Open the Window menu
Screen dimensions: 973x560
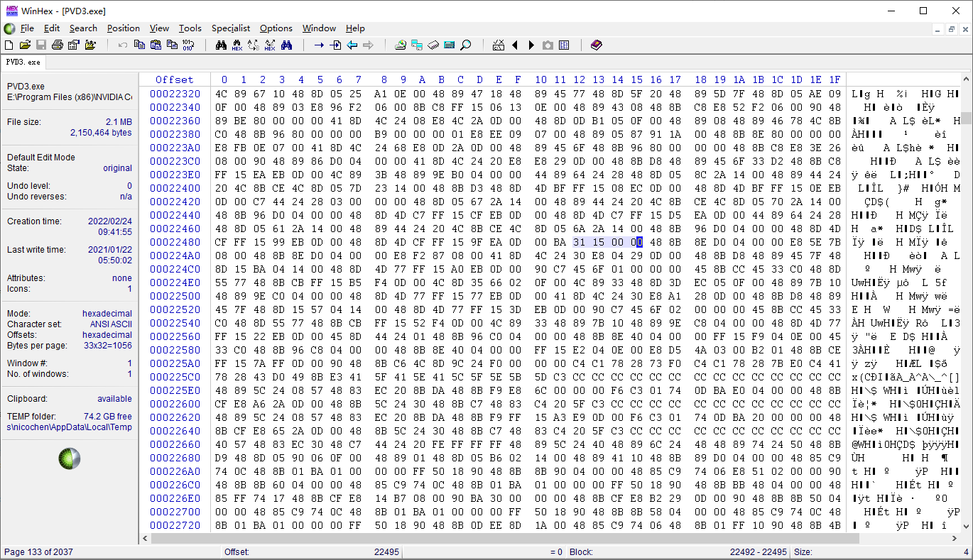319,28
